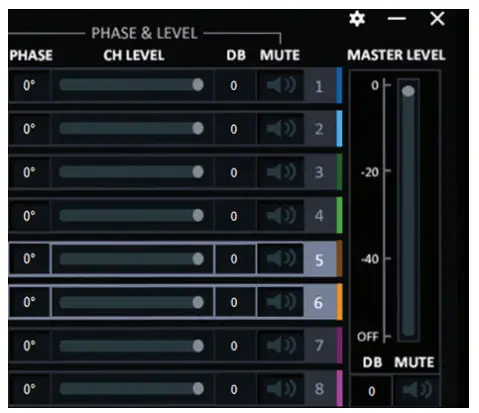Mute channel 6 with its speaker icon
This screenshot has height=413, width=479.
281,302
